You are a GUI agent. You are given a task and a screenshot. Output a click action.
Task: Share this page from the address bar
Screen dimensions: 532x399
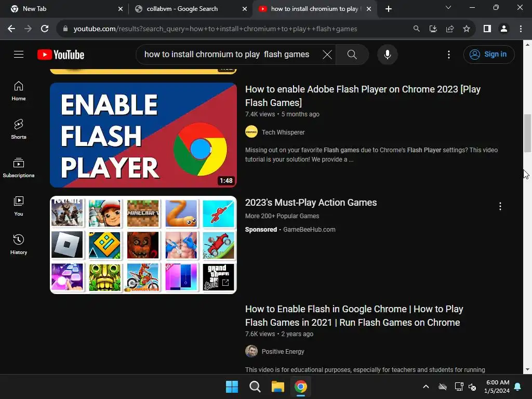pyautogui.click(x=449, y=29)
